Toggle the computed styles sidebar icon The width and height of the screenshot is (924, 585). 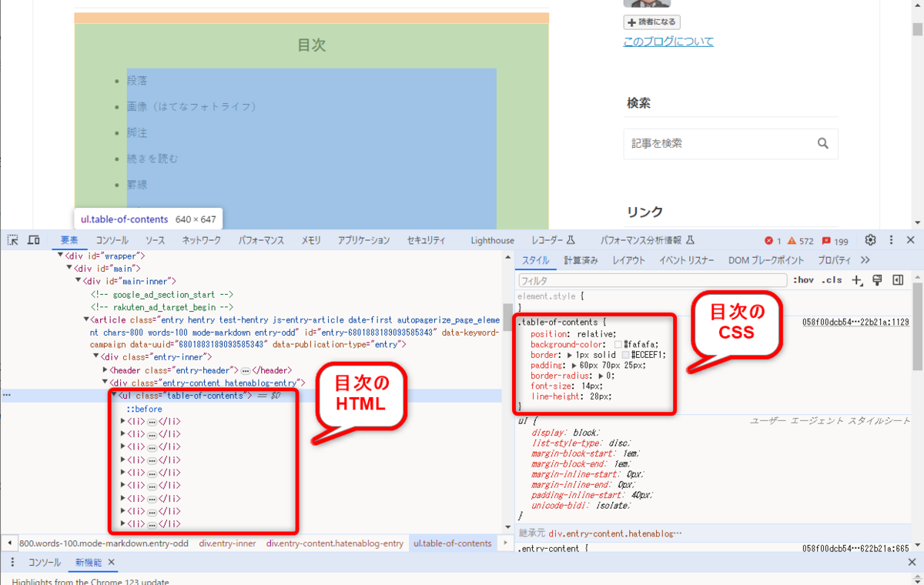pos(898,280)
